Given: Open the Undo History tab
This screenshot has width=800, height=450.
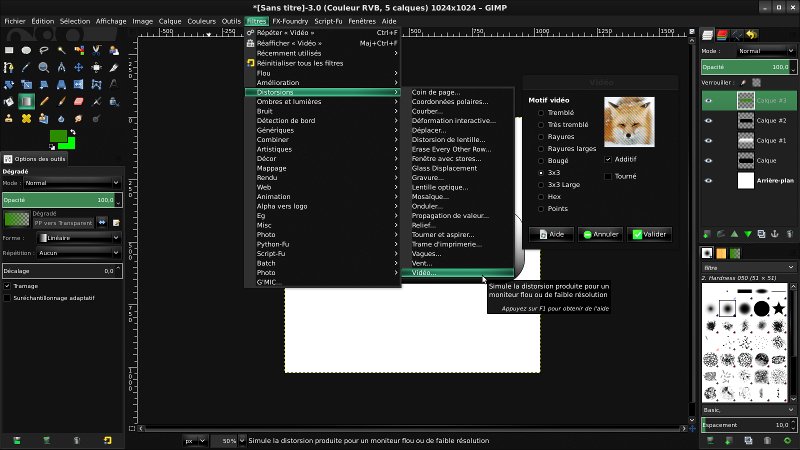Looking at the screenshot, I should pyautogui.click(x=751, y=35).
